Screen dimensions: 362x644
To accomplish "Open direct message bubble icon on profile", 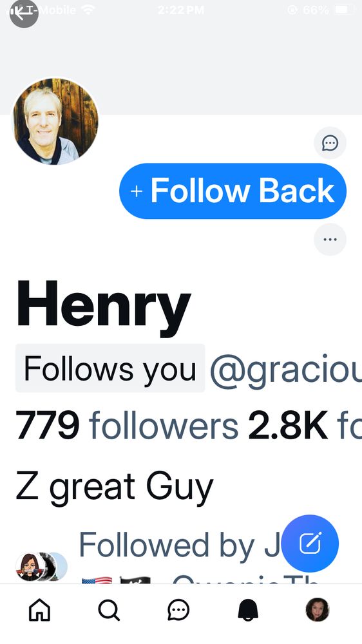I will pos(330,143).
